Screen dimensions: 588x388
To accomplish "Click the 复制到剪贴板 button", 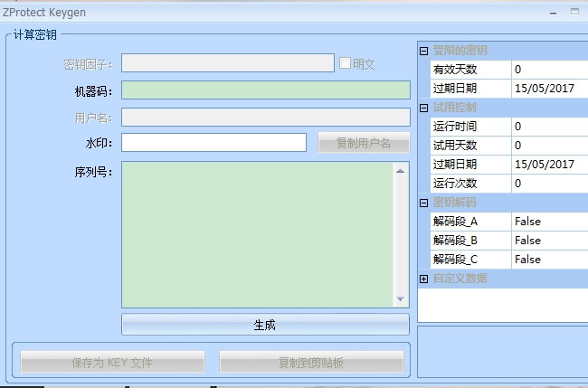I will 311,362.
